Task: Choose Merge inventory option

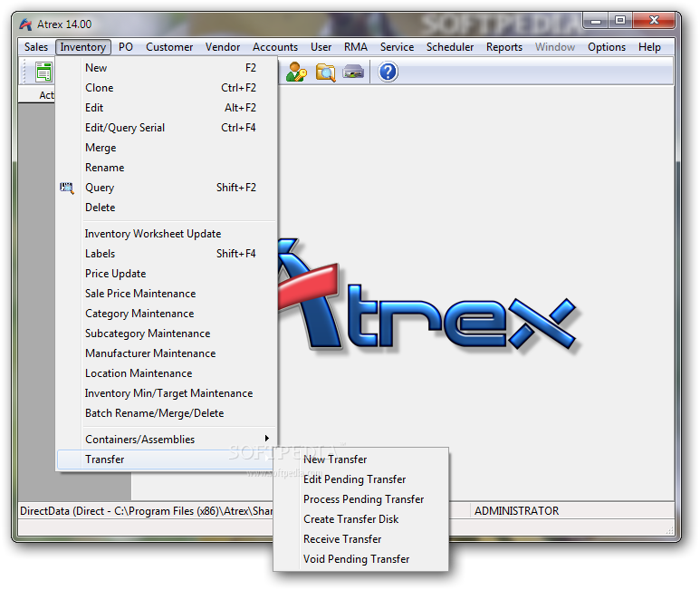Action: coord(166,148)
